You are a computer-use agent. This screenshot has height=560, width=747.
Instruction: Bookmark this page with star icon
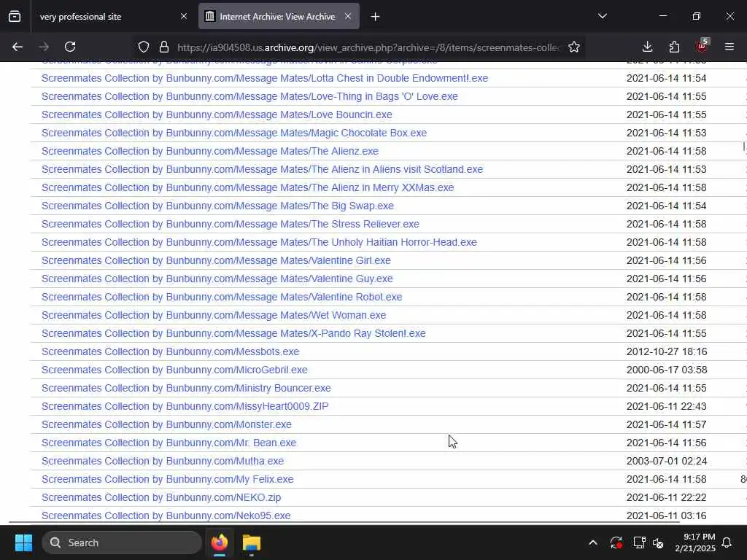coord(574,47)
